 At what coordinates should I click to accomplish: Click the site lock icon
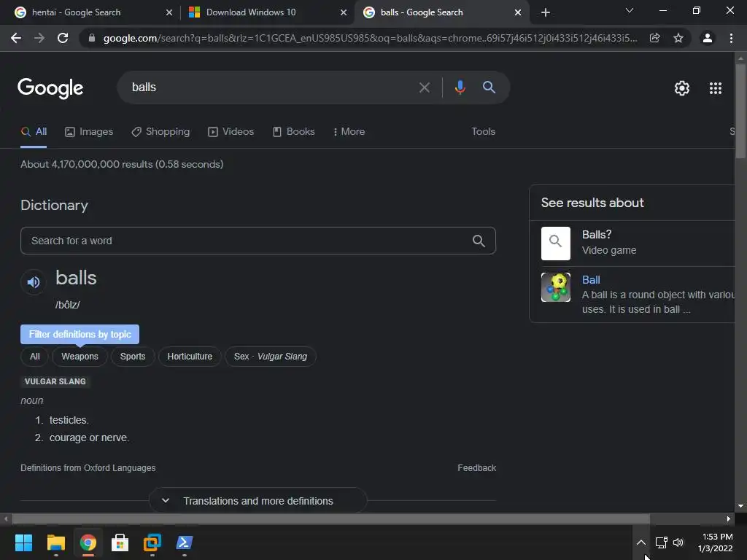tap(92, 38)
